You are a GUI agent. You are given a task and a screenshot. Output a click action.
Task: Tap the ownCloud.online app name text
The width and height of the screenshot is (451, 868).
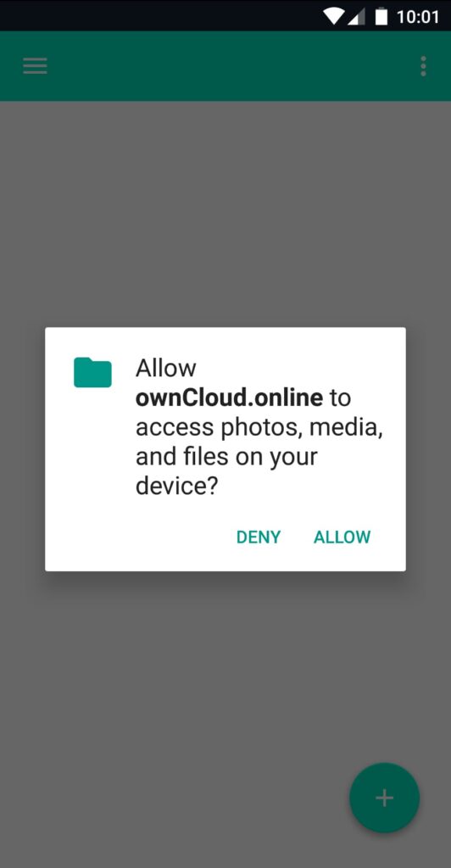pos(229,398)
